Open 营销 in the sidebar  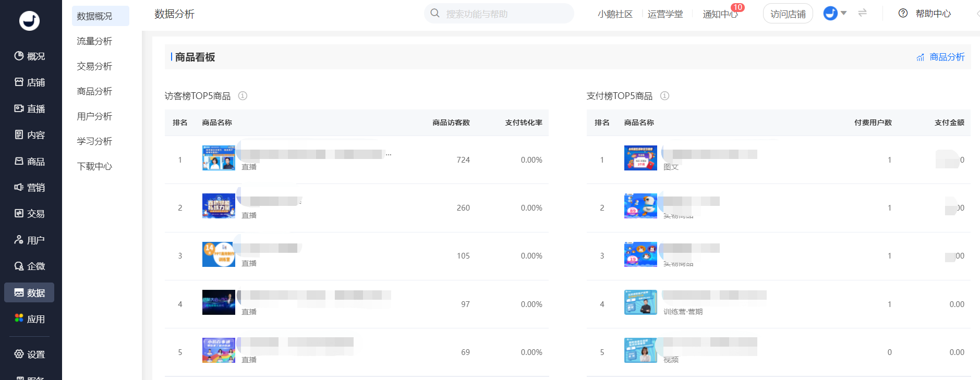[x=29, y=187]
